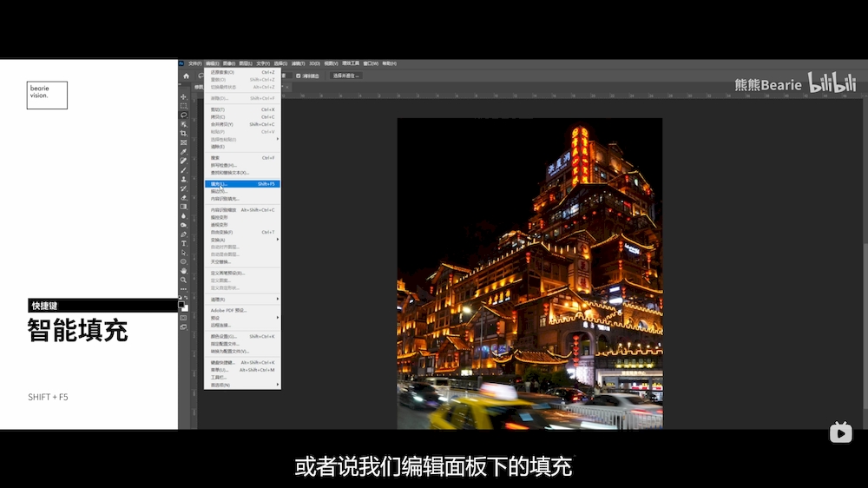Choose the Brush tool
Screen dimensions: 868x488
[x=184, y=169]
